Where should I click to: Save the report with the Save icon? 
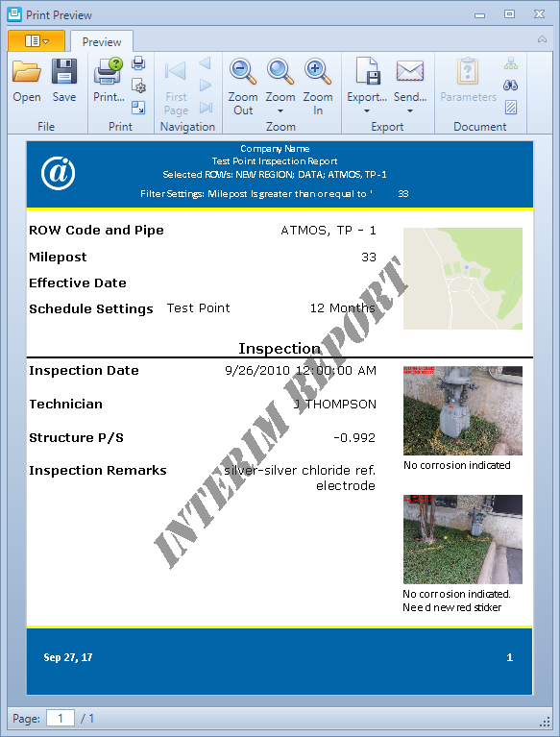64,70
